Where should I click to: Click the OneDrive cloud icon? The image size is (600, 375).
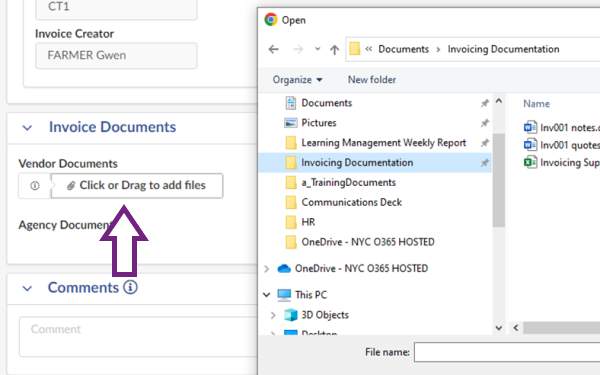[284, 269]
